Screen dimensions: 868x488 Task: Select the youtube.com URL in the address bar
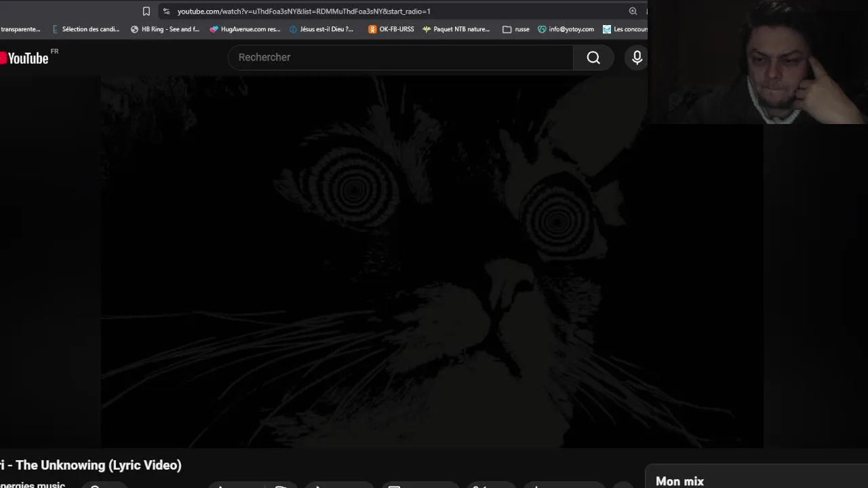point(304,12)
